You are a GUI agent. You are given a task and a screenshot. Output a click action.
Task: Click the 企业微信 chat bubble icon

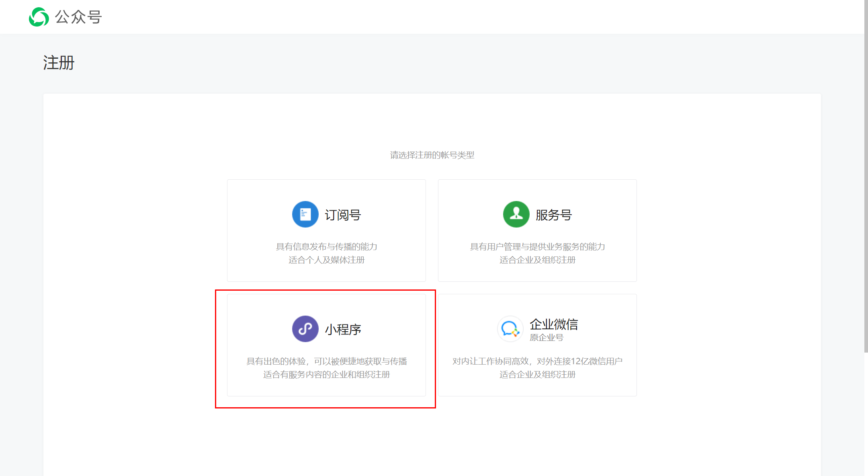pyautogui.click(x=510, y=329)
